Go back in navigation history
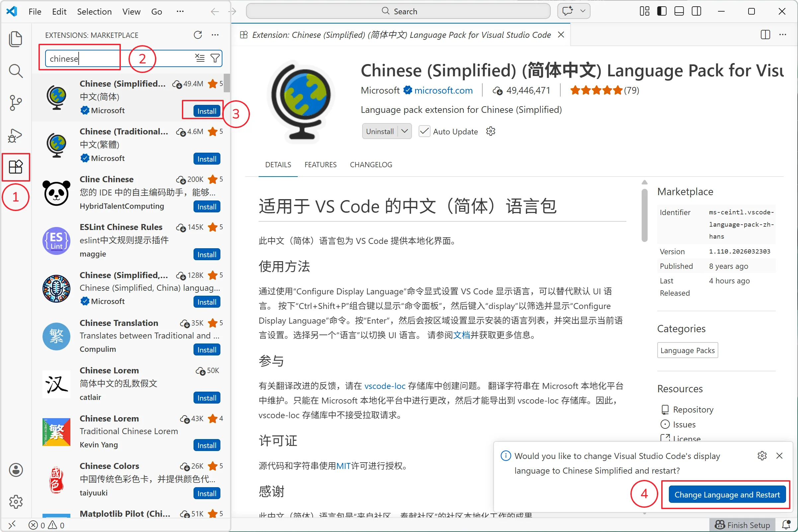This screenshot has width=798, height=532. (x=215, y=12)
